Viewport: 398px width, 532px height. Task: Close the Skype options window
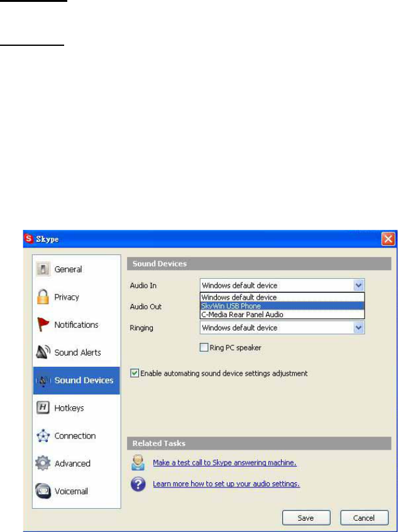[388, 239]
